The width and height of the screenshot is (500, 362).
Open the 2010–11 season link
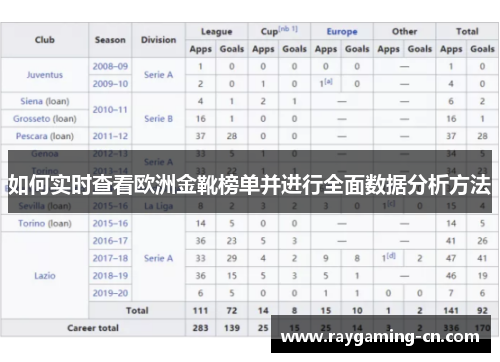click(x=110, y=110)
